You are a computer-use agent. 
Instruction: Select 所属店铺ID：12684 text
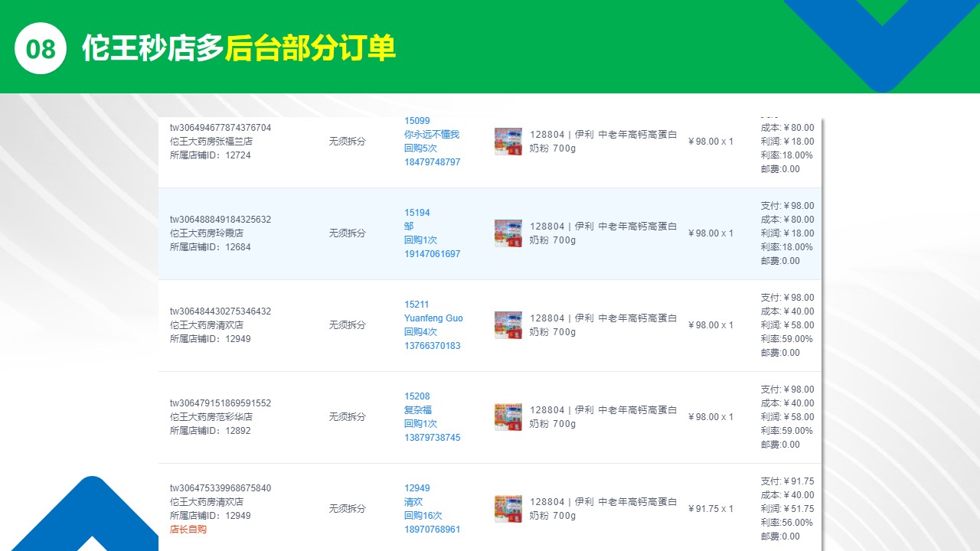tap(211, 247)
